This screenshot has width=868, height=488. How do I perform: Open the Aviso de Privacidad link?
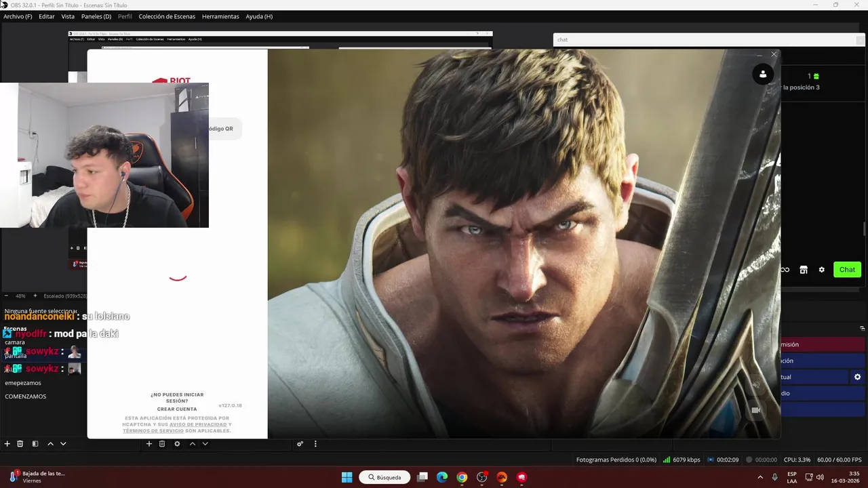(x=198, y=425)
